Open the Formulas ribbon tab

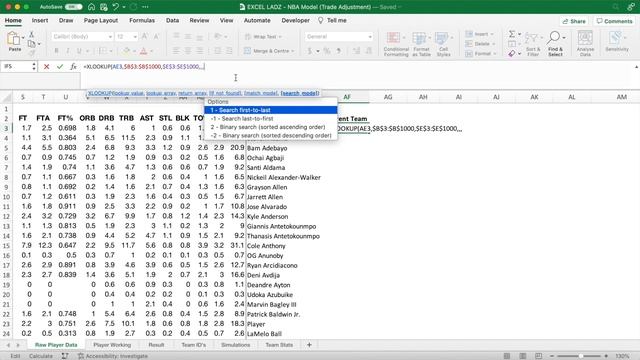click(142, 20)
